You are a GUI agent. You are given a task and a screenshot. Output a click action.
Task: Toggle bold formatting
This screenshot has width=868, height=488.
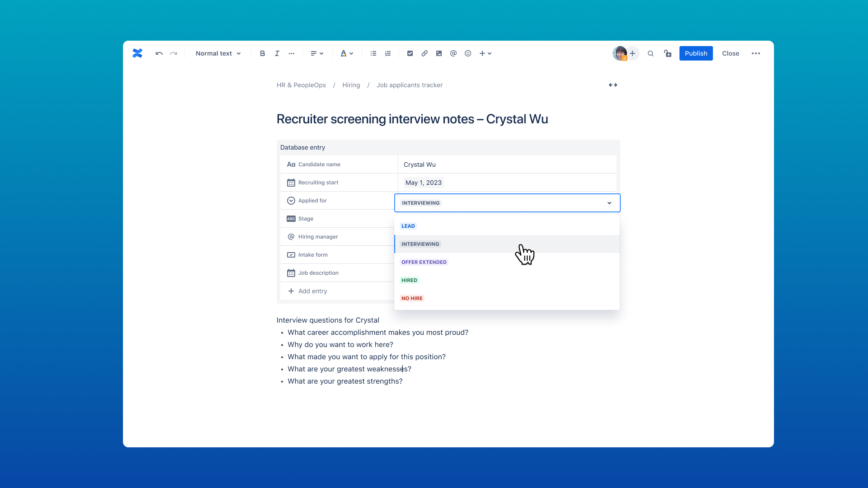point(262,53)
